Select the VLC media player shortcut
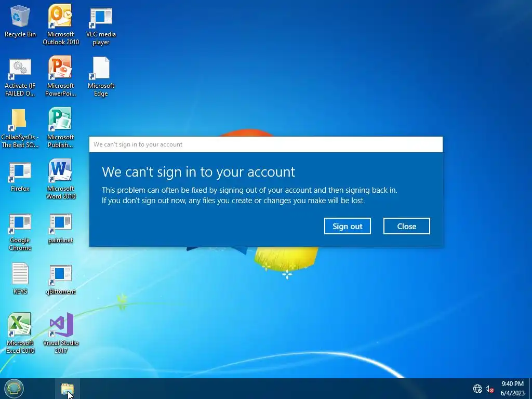Image resolution: width=532 pixels, height=399 pixels. (101, 26)
